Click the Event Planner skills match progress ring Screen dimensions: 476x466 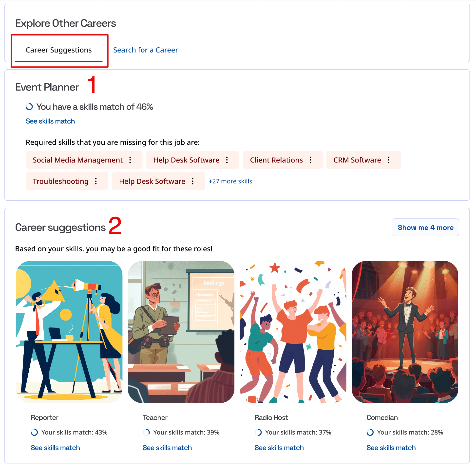tap(29, 107)
